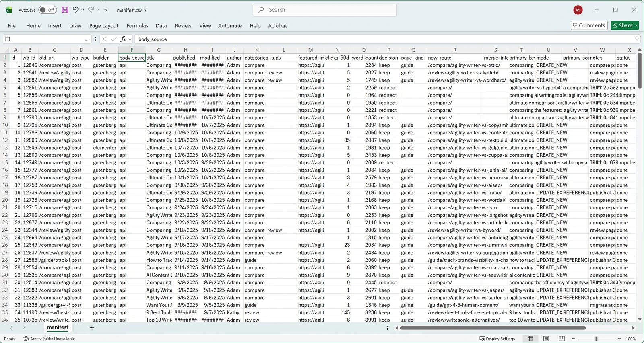The image size is (644, 343).
Task: Open the AY user account avatar
Action: coord(578,10)
